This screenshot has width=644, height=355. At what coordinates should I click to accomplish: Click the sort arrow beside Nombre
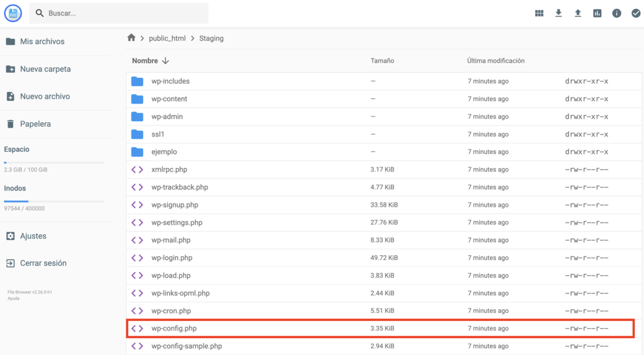click(165, 61)
